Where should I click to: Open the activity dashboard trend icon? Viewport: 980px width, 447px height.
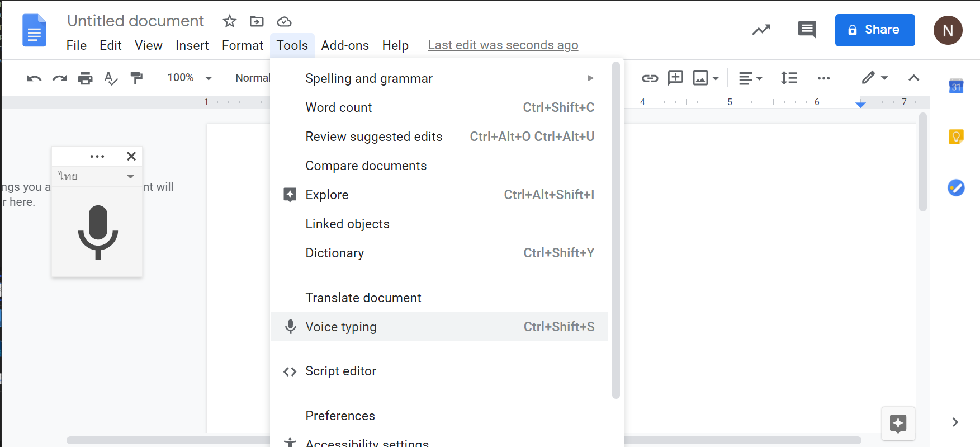pyautogui.click(x=761, y=30)
